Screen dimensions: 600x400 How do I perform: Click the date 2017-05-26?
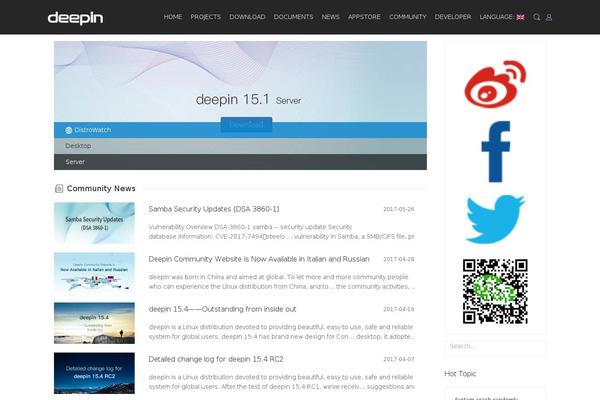(399, 209)
